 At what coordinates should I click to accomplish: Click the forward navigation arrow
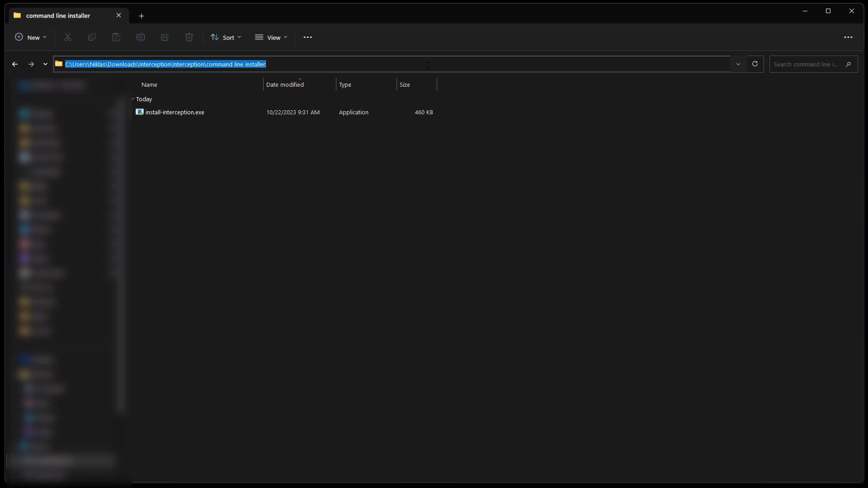click(31, 64)
